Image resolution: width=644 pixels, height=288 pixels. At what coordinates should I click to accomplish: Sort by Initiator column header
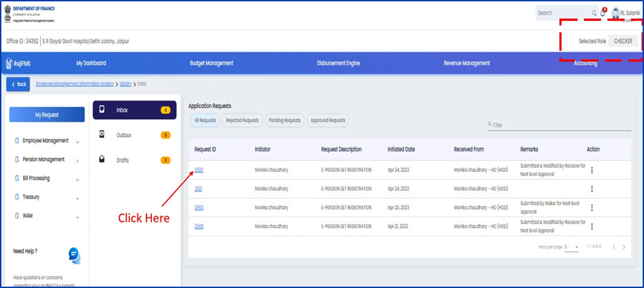tap(262, 149)
